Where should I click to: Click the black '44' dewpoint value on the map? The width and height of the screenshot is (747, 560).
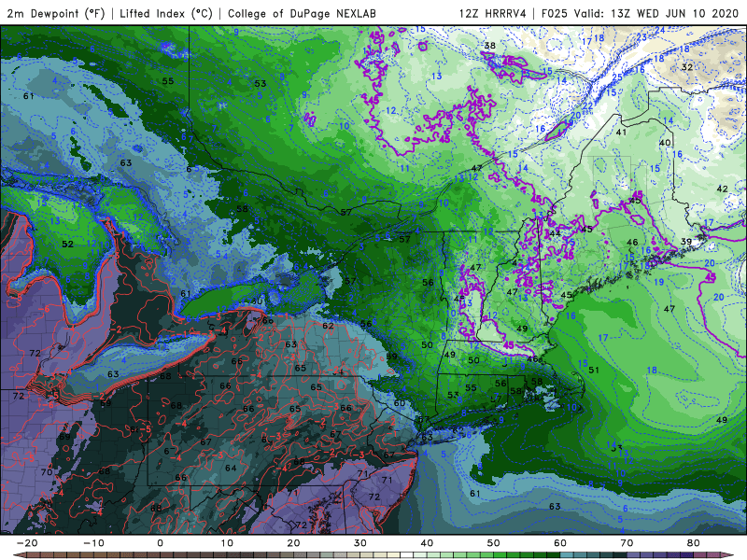pos(555,233)
